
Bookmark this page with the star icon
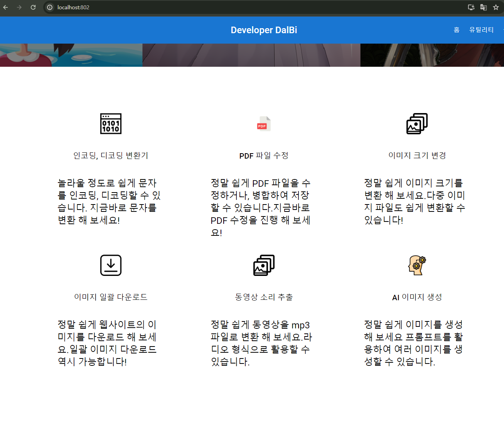(496, 7)
